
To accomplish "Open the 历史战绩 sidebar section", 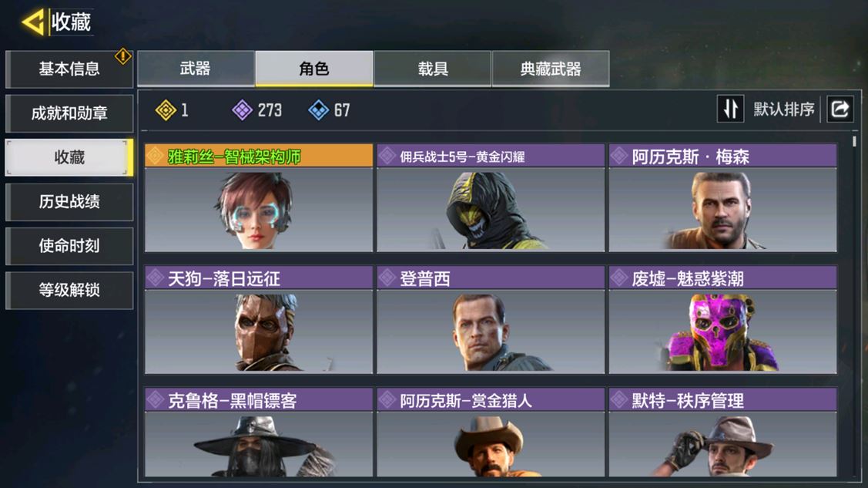I will (69, 202).
